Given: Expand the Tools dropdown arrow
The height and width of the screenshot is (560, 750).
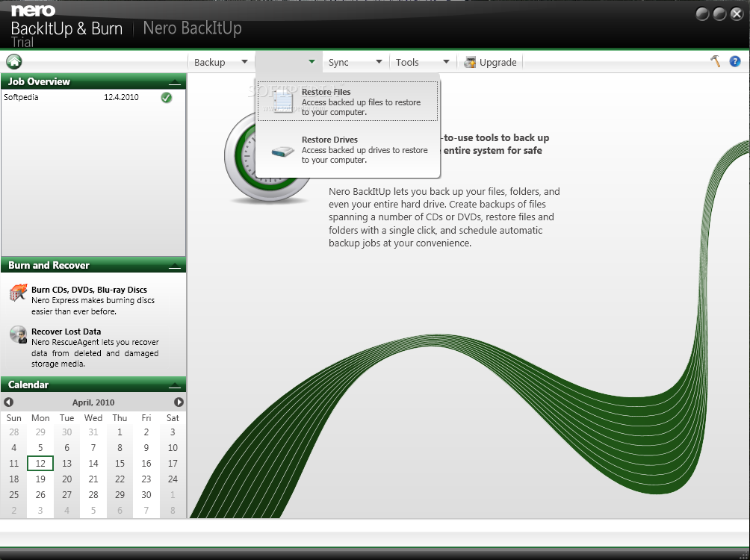Looking at the screenshot, I should click(x=446, y=62).
